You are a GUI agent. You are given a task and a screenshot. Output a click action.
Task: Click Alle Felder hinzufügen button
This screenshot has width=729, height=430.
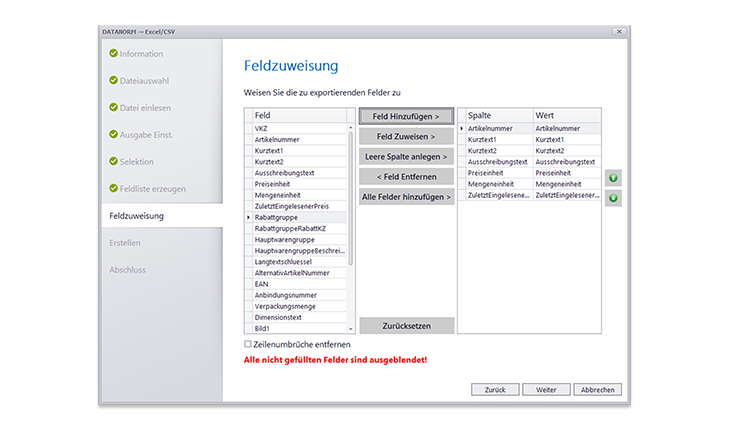[406, 197]
